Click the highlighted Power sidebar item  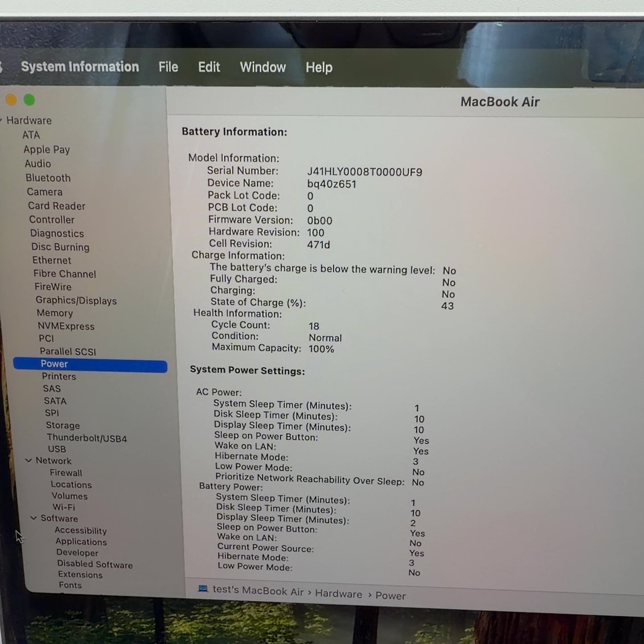[90, 365]
